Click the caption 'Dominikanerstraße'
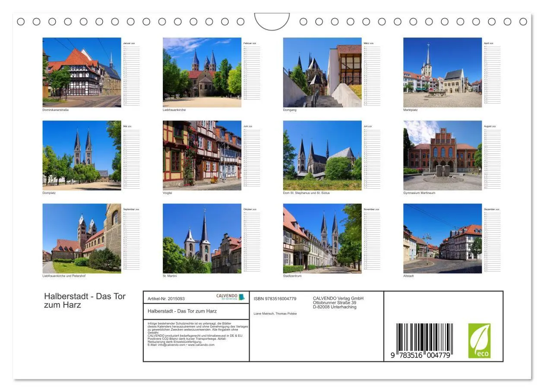 (x=55, y=110)
